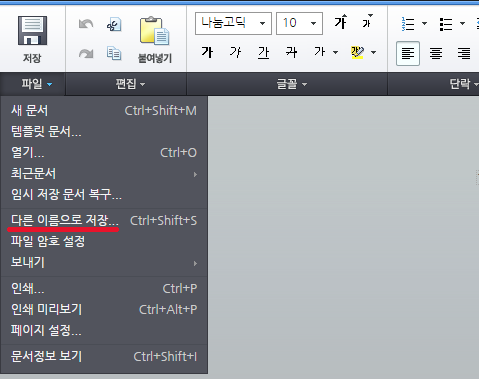Select center text alignment

[436, 53]
